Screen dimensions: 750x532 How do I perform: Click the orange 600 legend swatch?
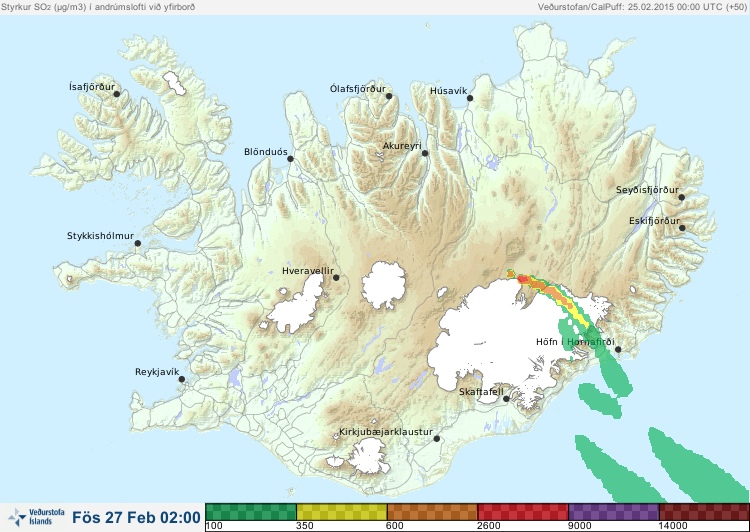point(433,512)
